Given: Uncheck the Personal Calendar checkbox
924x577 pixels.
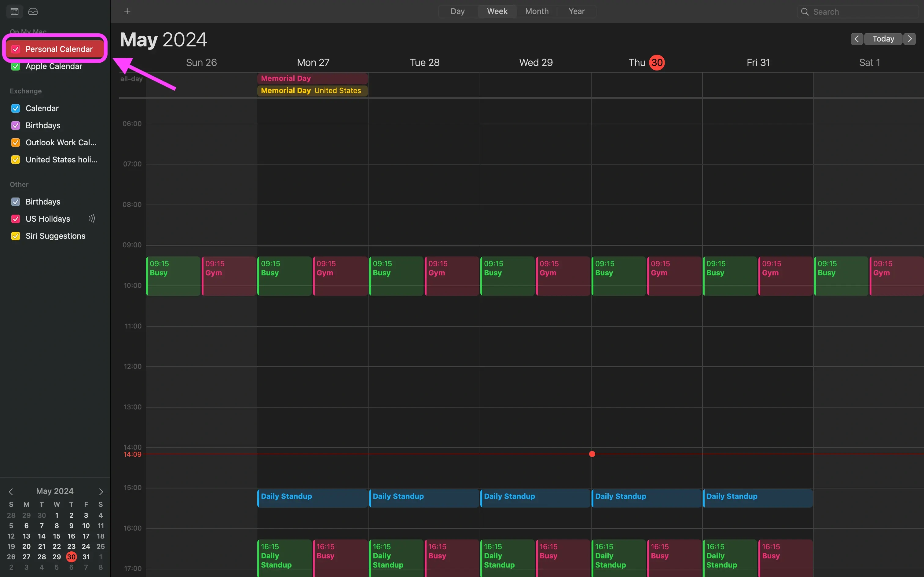Looking at the screenshot, I should pos(16,49).
